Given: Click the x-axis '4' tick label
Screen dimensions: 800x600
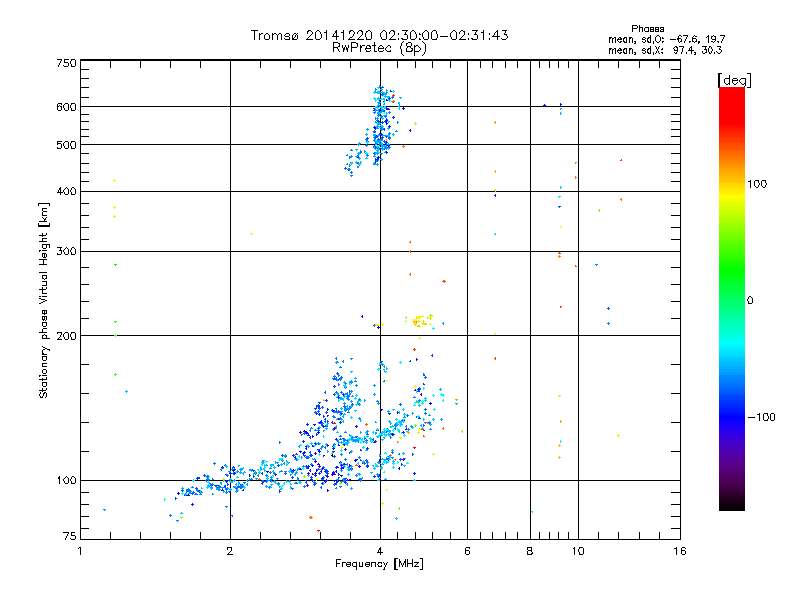Looking at the screenshot, I should (x=380, y=551).
